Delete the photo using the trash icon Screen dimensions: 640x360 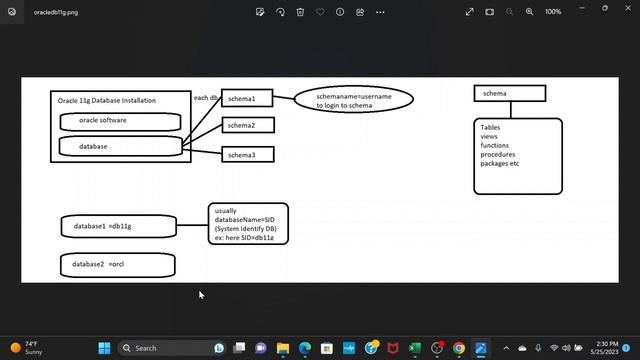coord(300,12)
